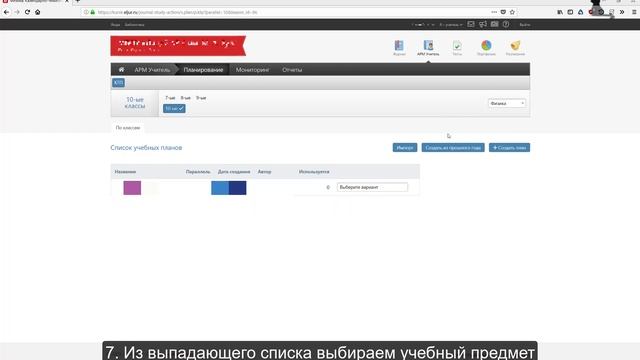
Task: Open the Firefox Library icon
Action: 560,12
